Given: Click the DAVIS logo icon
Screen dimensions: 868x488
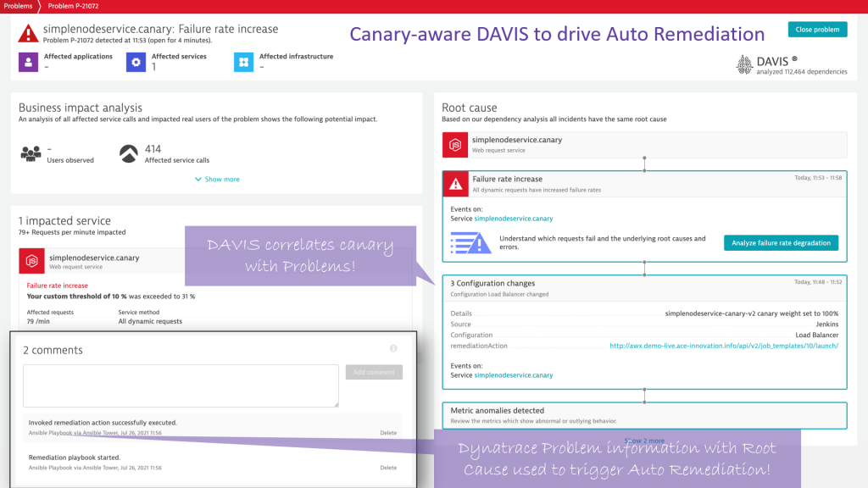Looking at the screenshot, I should (x=744, y=64).
